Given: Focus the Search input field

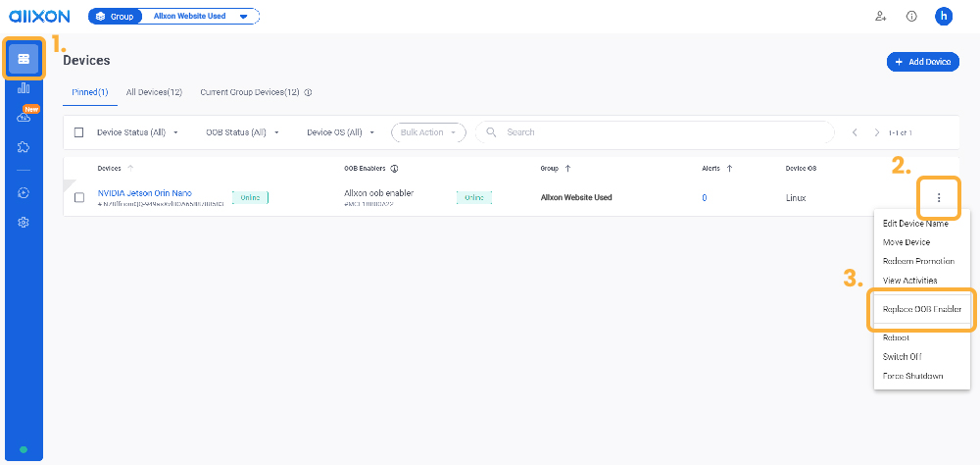Looking at the screenshot, I should [x=655, y=132].
